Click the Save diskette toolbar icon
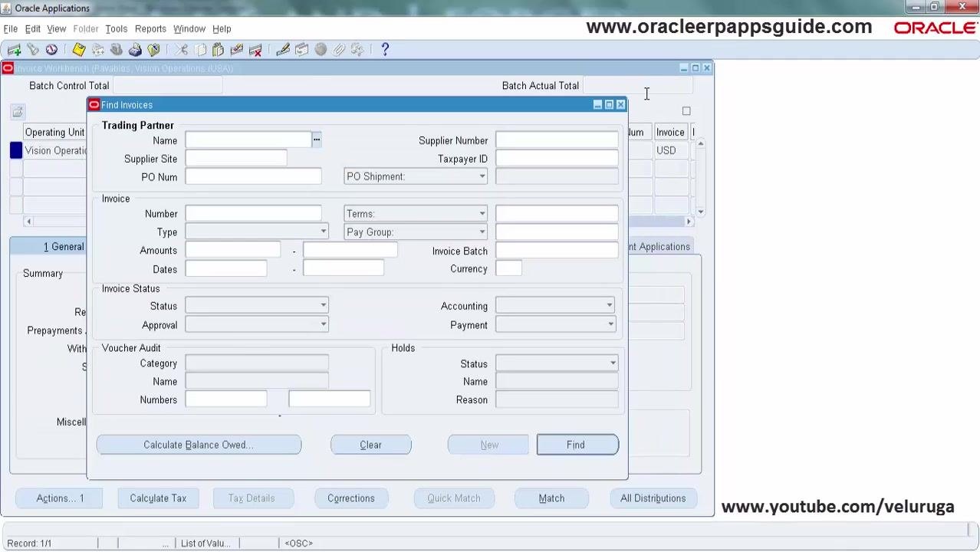The image size is (980, 552). (x=79, y=50)
